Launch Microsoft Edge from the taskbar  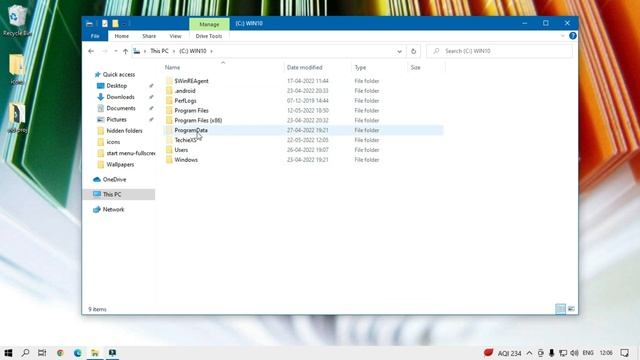pos(78,353)
